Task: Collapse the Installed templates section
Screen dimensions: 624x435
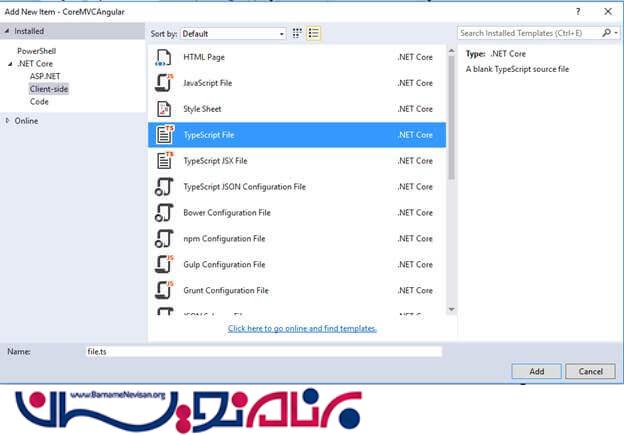Action: 9,33
